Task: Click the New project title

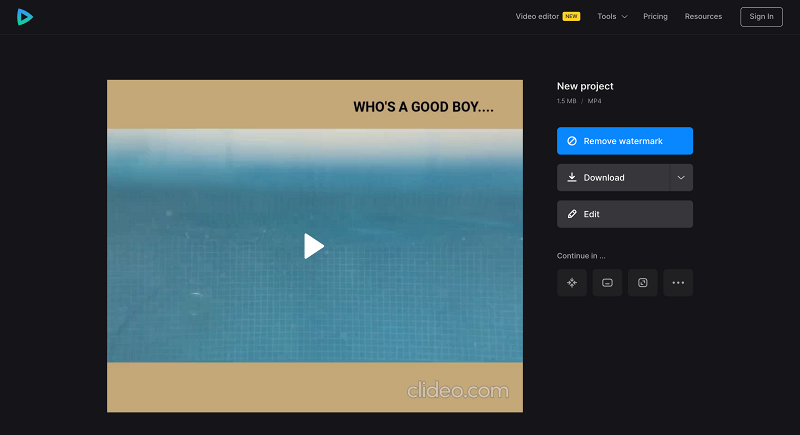Action: click(x=585, y=86)
